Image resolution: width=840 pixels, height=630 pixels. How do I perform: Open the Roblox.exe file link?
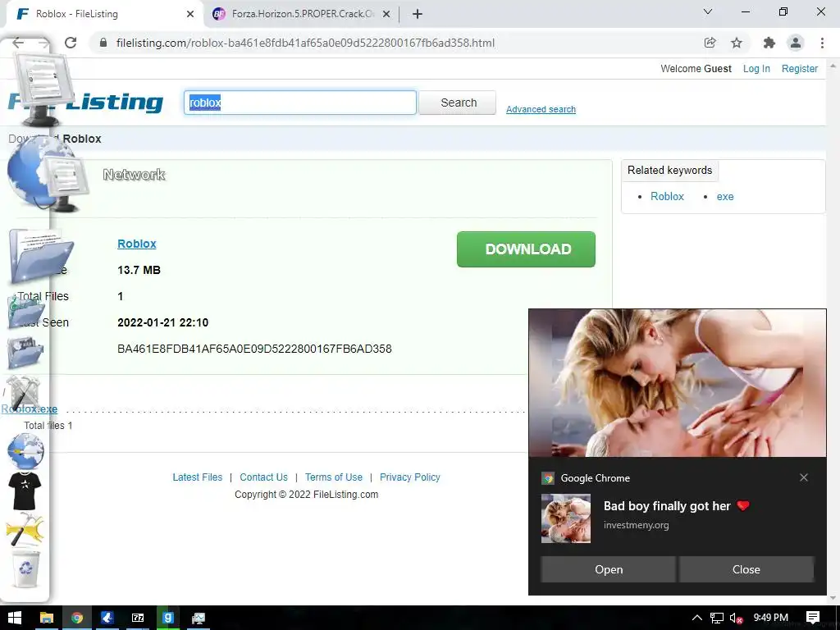(30, 409)
